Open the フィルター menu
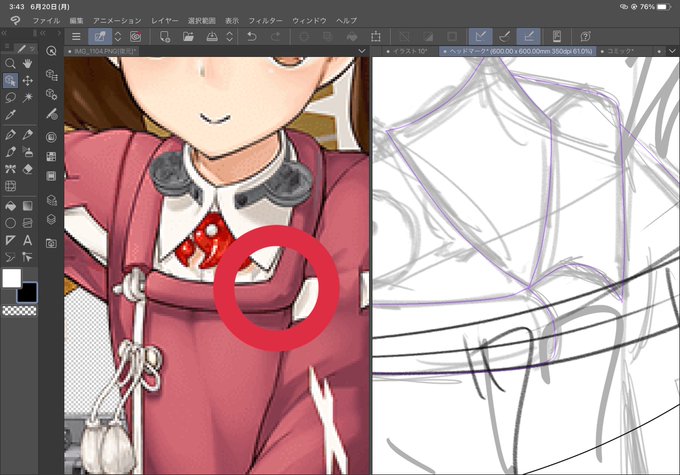This screenshot has width=680, height=475. (265, 20)
